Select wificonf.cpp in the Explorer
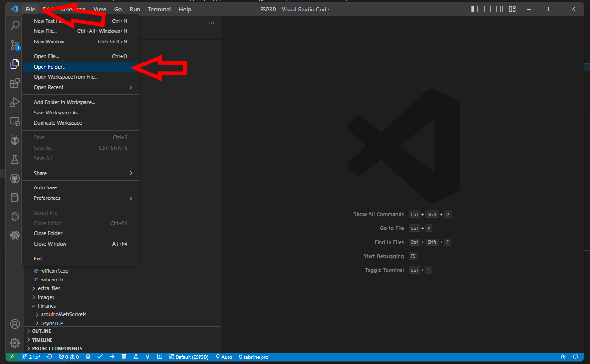The width and height of the screenshot is (590, 364). coord(54,270)
